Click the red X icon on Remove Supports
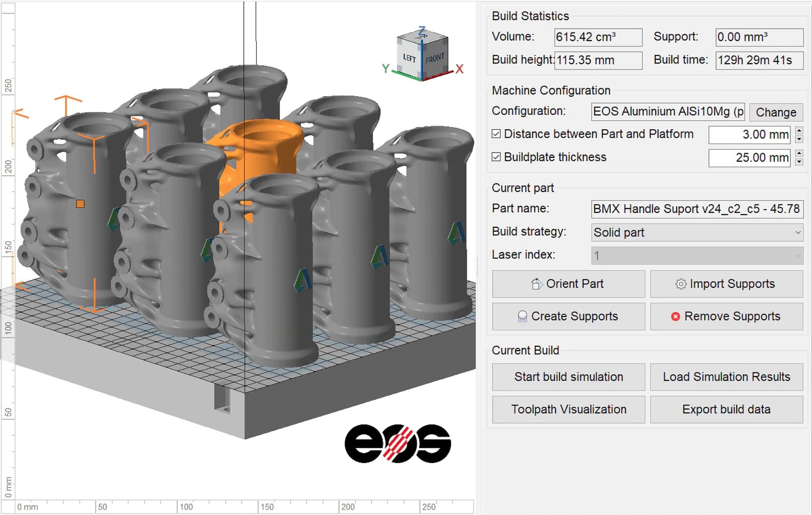812x515 pixels. click(676, 316)
